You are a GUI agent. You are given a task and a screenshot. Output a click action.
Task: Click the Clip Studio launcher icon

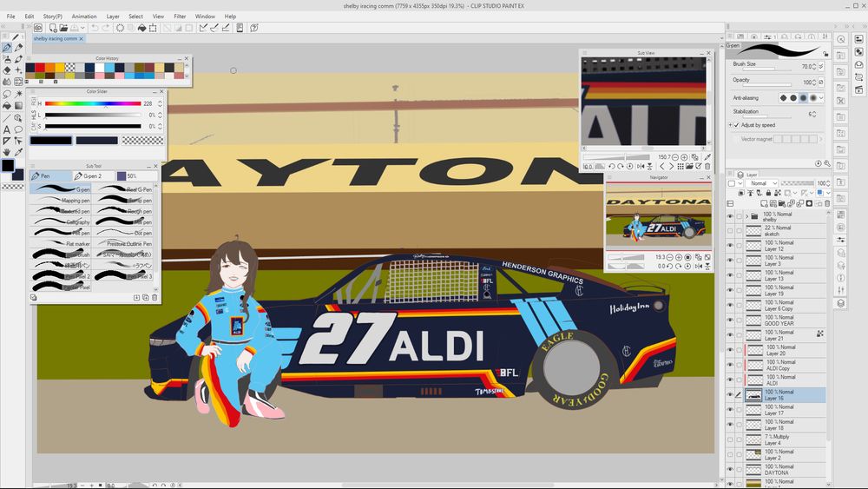[37, 28]
